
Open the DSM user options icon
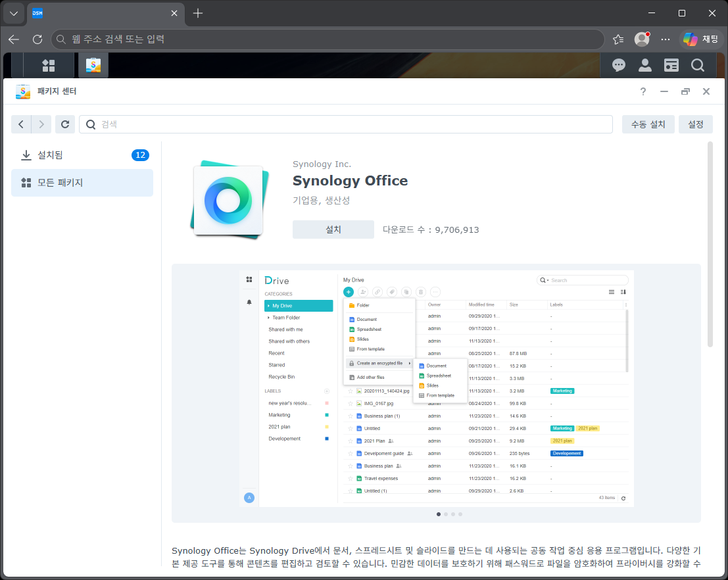tap(645, 66)
